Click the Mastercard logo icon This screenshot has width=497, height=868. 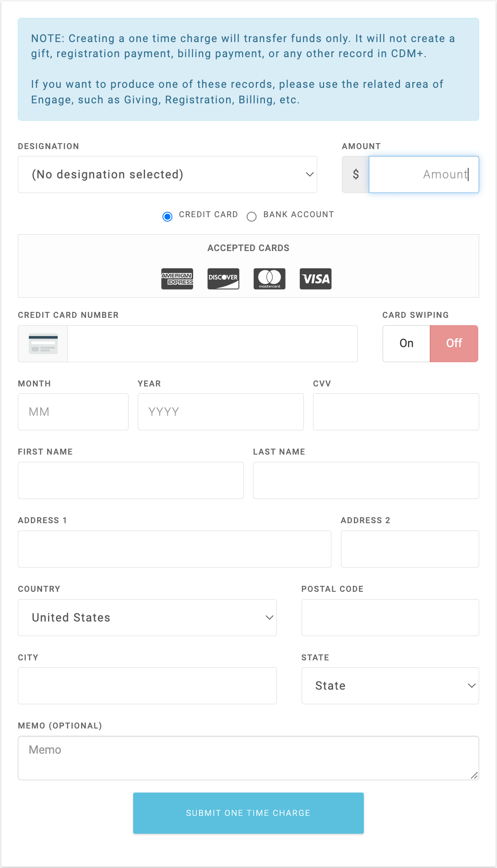click(270, 279)
